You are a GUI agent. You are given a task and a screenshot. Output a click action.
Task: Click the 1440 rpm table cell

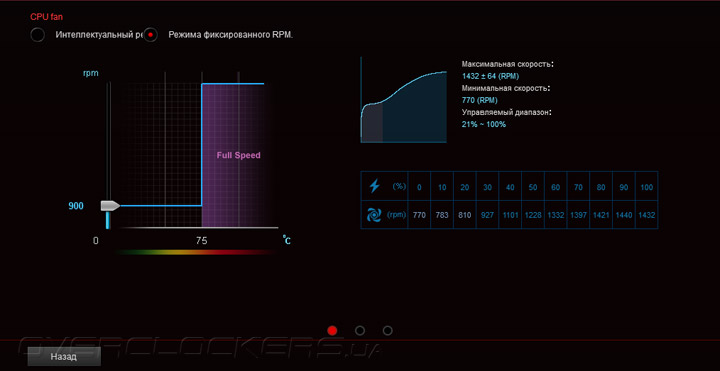(x=624, y=214)
